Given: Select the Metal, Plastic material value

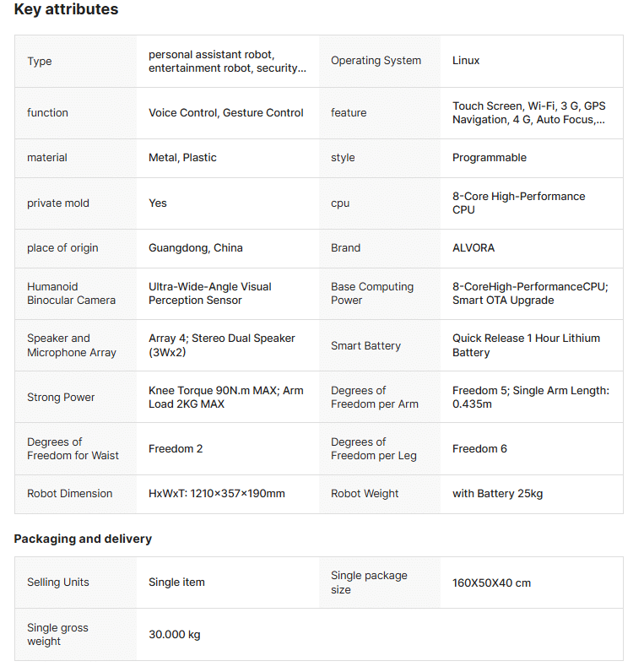Looking at the screenshot, I should [182, 157].
